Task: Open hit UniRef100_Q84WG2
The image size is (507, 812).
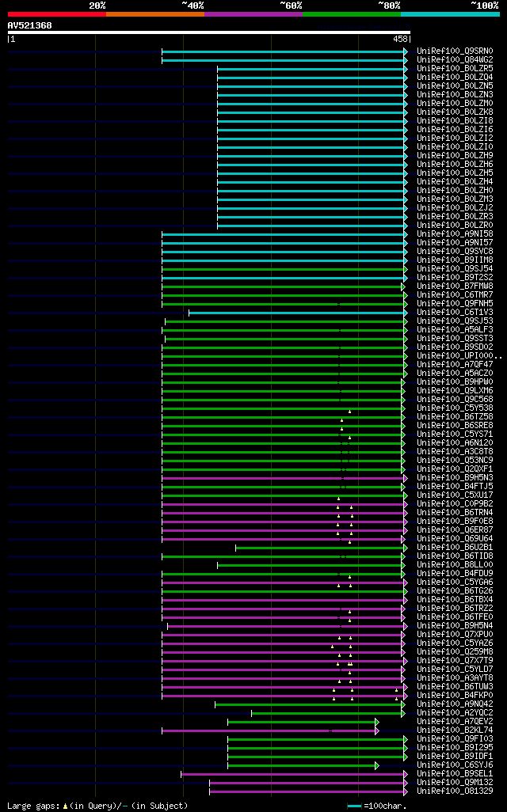Action: [x=456, y=60]
